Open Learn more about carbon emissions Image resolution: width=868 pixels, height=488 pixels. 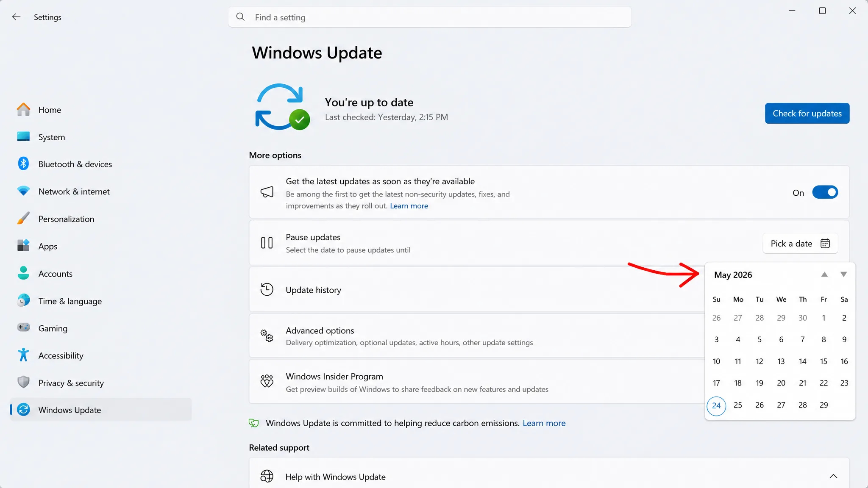tap(544, 423)
